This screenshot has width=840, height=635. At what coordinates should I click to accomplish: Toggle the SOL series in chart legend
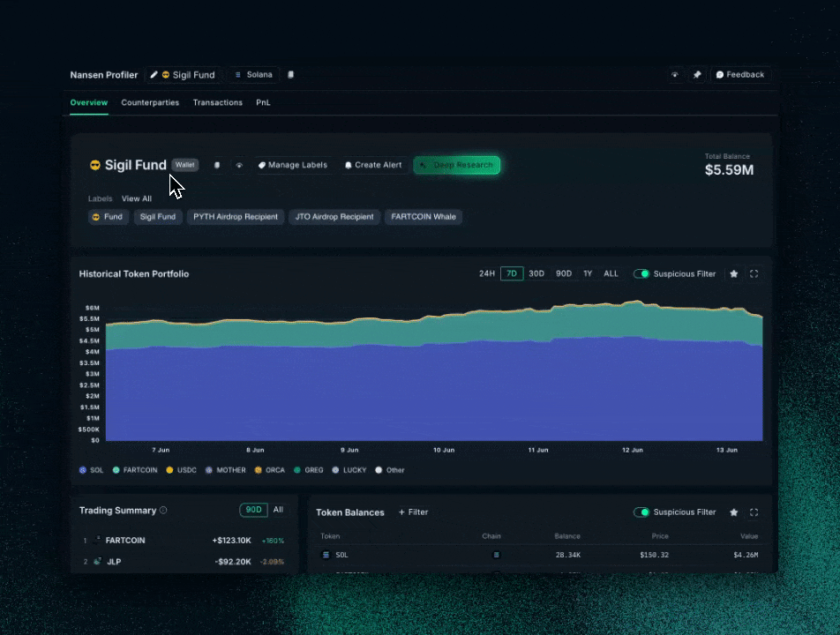point(92,470)
